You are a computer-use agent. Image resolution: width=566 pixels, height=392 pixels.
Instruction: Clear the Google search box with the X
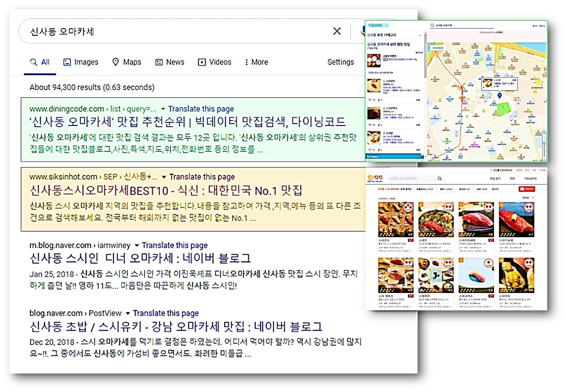pos(337,31)
